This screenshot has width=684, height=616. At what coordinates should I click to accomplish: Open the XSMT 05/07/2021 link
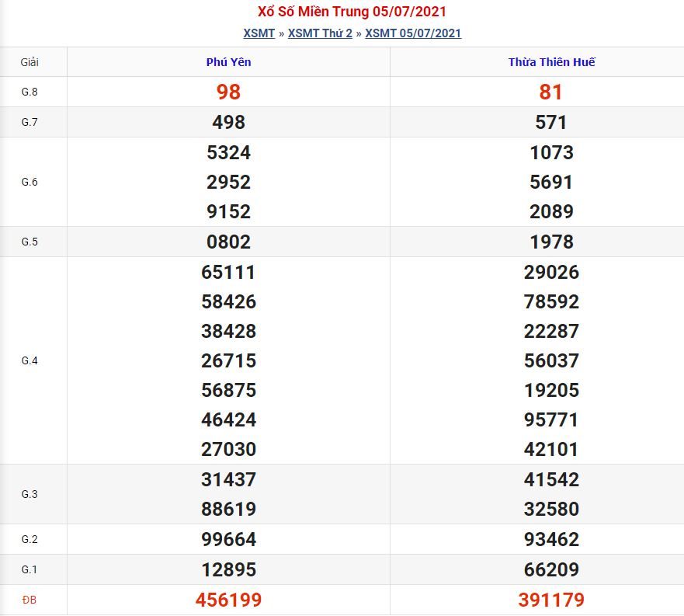[413, 33]
